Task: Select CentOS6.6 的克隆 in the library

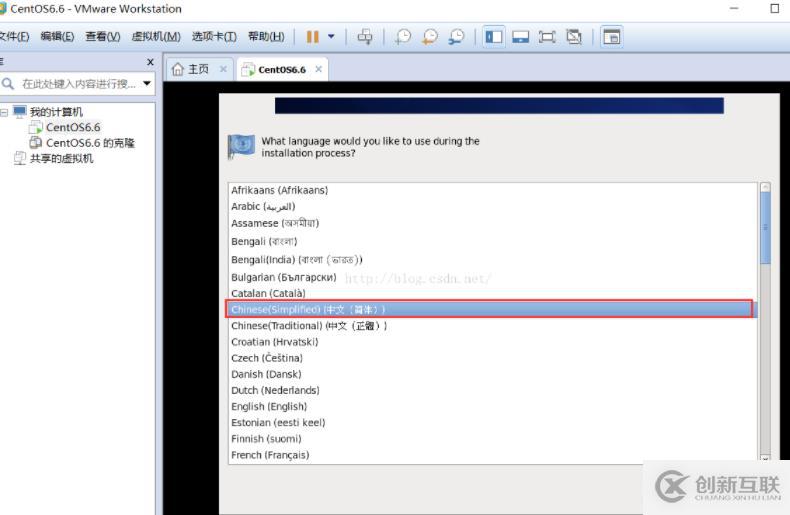Action: [91, 143]
